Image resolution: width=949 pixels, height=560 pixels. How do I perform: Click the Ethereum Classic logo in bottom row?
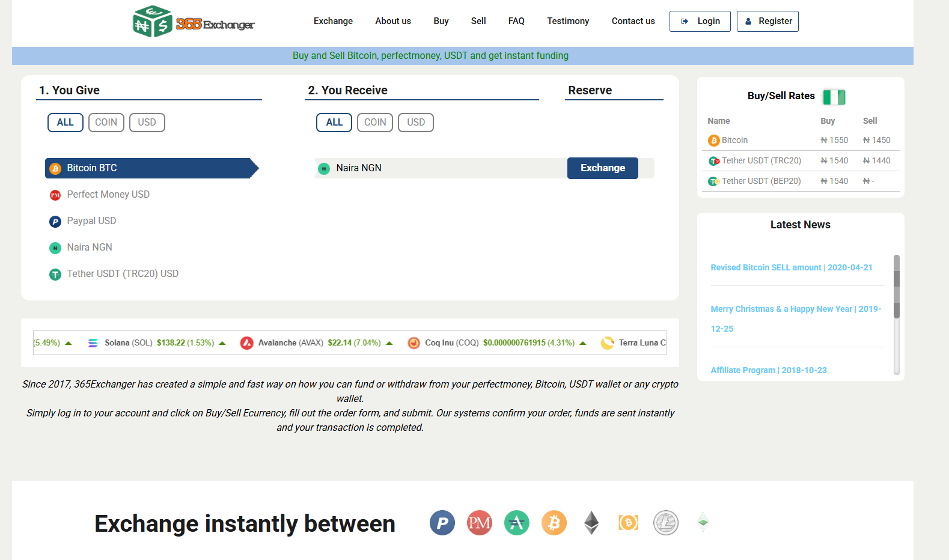tap(703, 522)
